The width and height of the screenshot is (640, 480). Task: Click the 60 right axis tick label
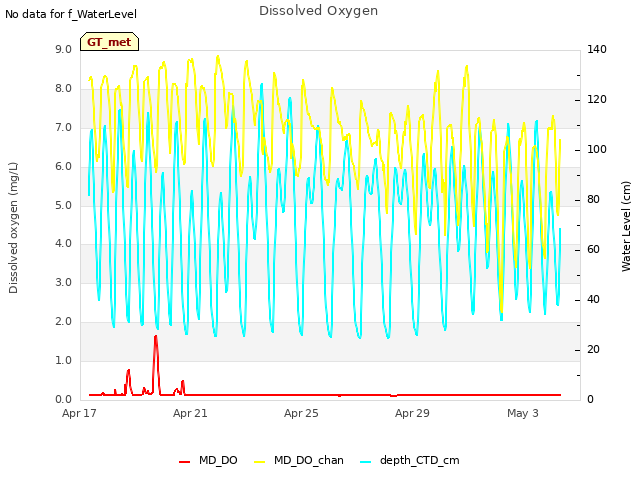(593, 250)
